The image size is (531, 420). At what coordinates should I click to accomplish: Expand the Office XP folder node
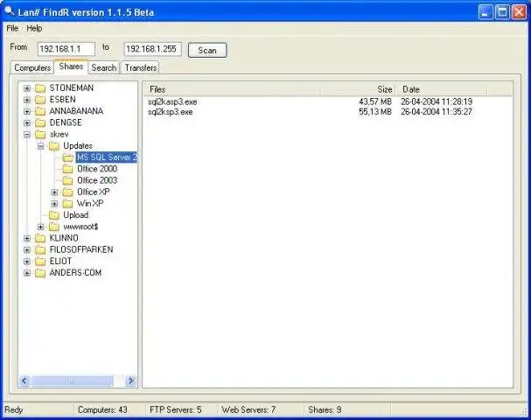[54, 192]
